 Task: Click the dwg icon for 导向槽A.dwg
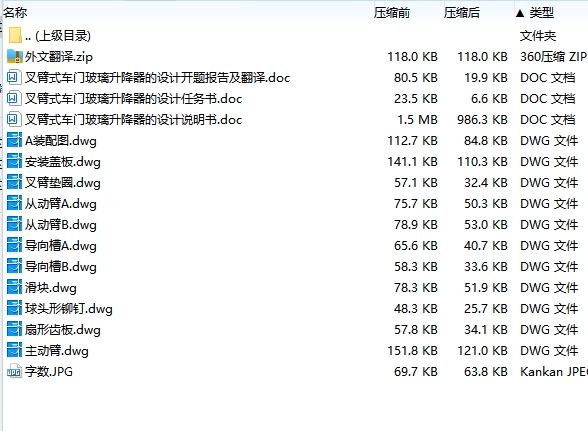(14, 245)
